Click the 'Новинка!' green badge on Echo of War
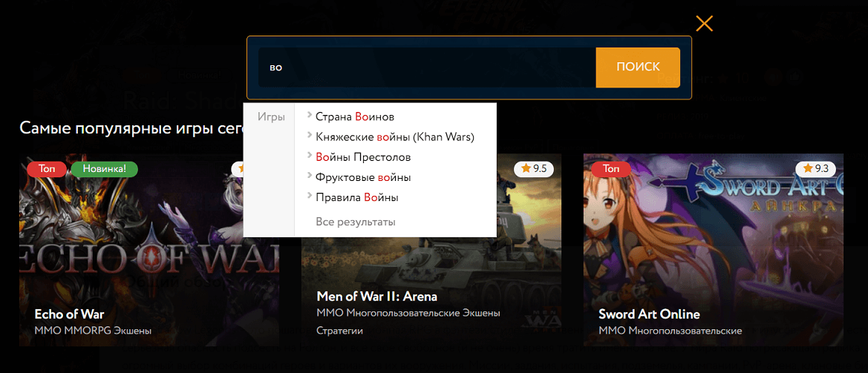This screenshot has height=373, width=868. [104, 169]
